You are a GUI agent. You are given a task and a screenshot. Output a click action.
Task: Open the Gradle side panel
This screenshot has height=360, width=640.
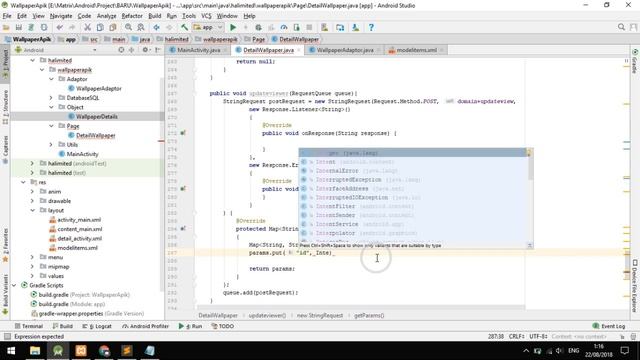pyautogui.click(x=635, y=61)
